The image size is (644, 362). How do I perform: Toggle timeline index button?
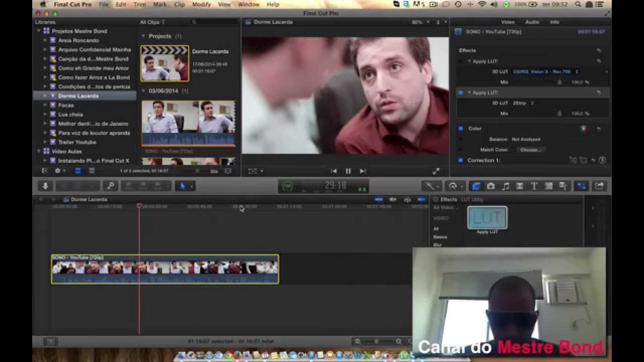[50, 341]
